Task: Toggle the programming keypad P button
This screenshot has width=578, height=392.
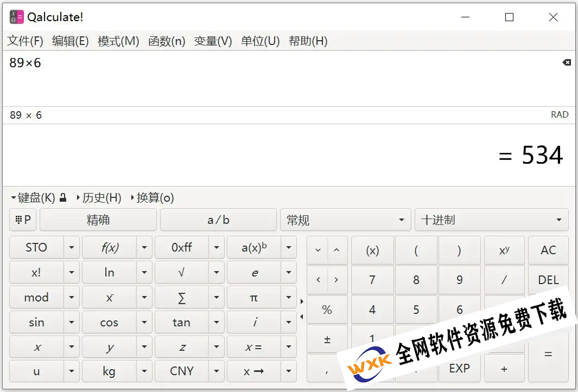Action: (23, 220)
